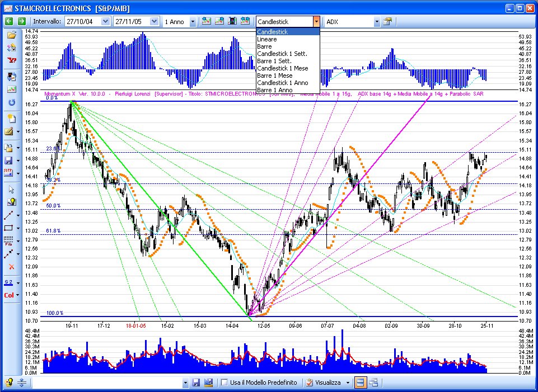Open file with the folder icon in sidebar
This screenshot has height=392, width=538.
pyautogui.click(x=11, y=35)
